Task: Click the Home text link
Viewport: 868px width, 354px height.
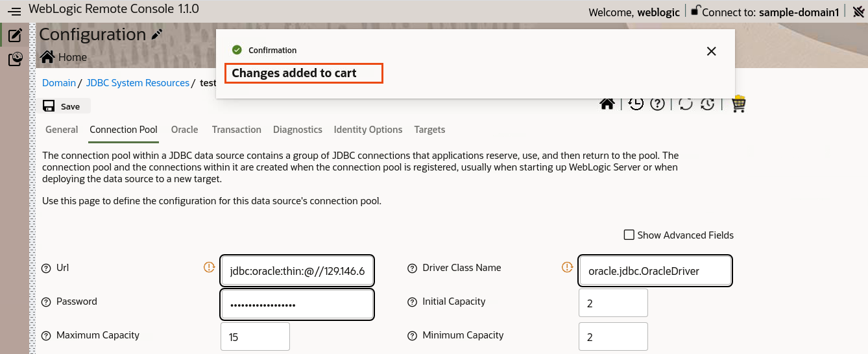Action: tap(73, 57)
